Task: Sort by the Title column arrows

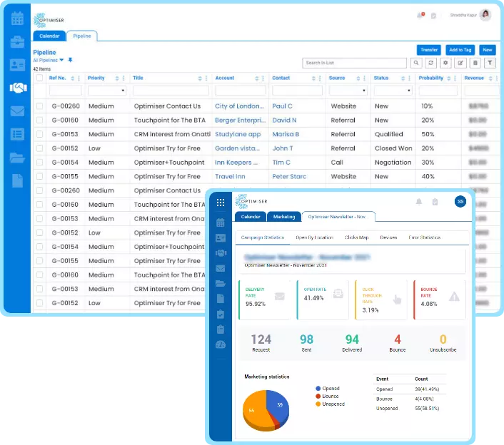Action: click(x=200, y=78)
